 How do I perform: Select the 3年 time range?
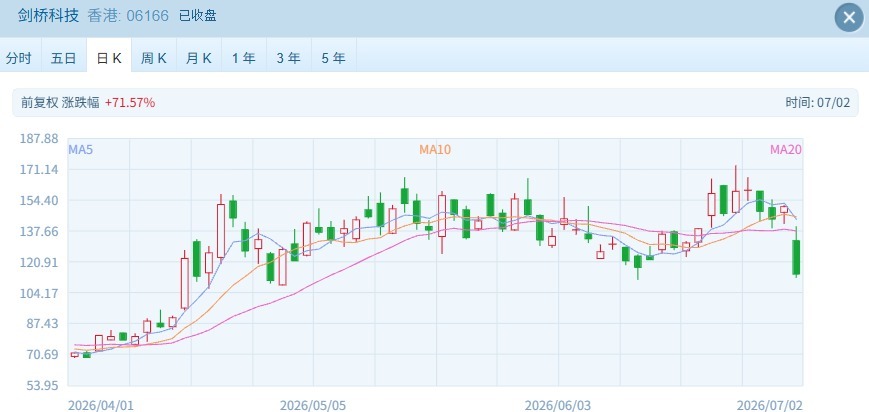pyautogui.click(x=288, y=58)
